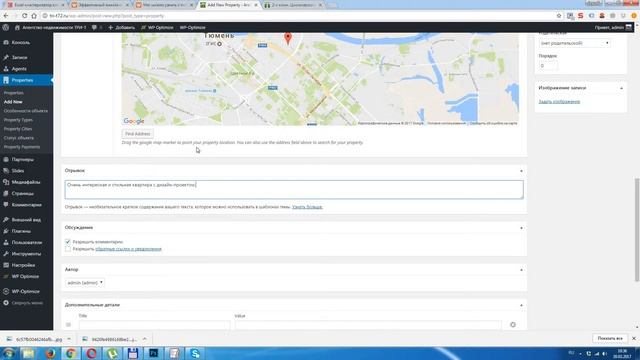The width and height of the screenshot is (640, 360).
Task: Click the WordPress logo in admin bar
Action: click(x=6, y=27)
